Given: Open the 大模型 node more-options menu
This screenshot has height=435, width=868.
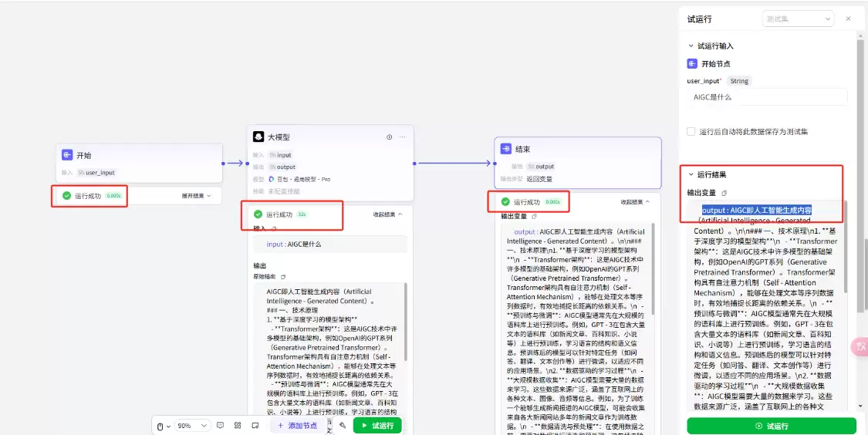Looking at the screenshot, I should (403, 137).
